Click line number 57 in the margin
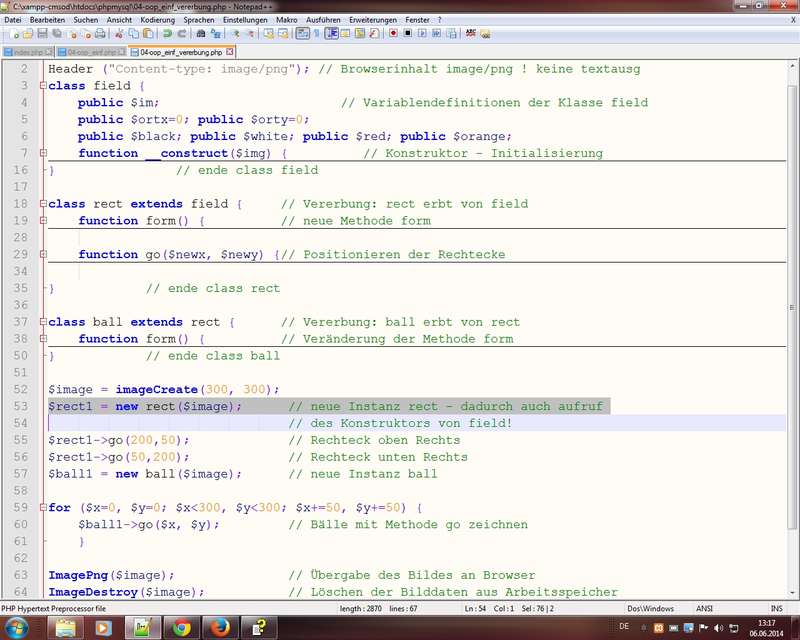The image size is (800, 640). point(21,474)
